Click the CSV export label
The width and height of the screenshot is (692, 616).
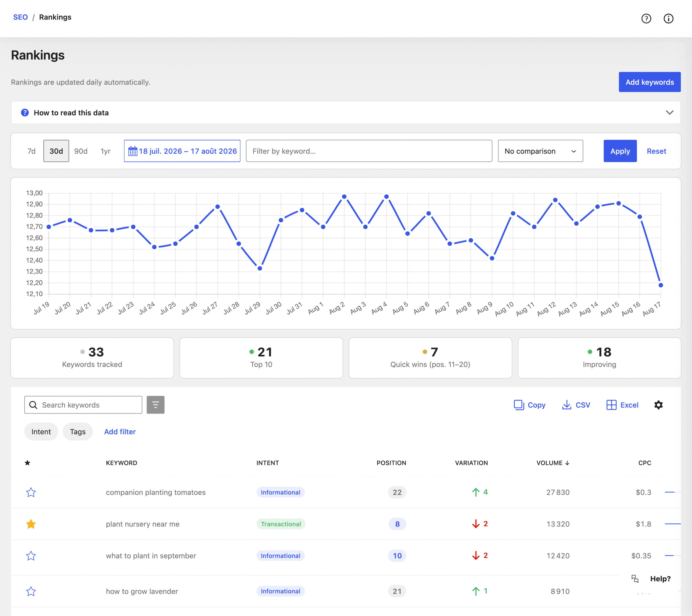click(x=583, y=405)
